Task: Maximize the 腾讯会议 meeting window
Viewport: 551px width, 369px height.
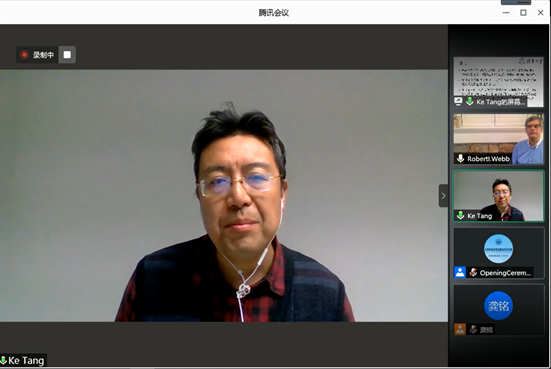Action: (523, 13)
